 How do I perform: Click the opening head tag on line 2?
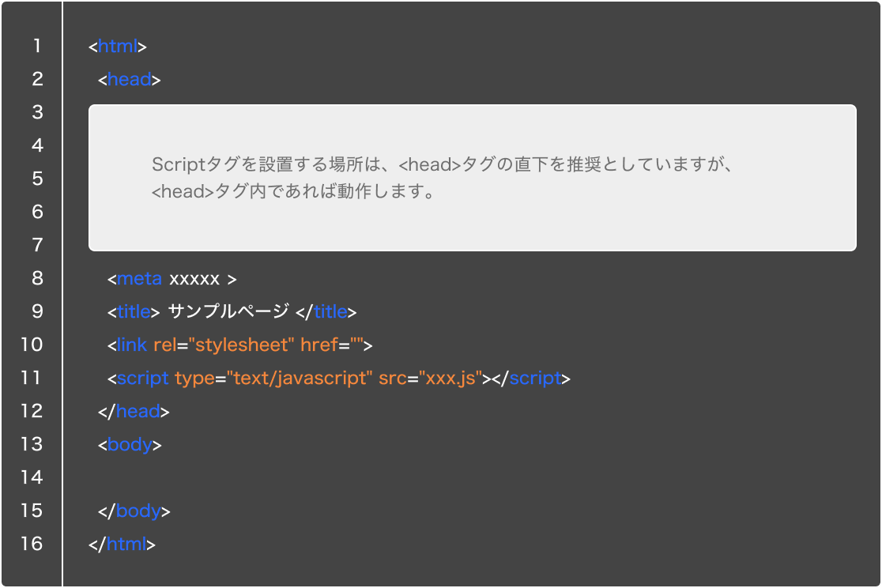pyautogui.click(x=129, y=80)
